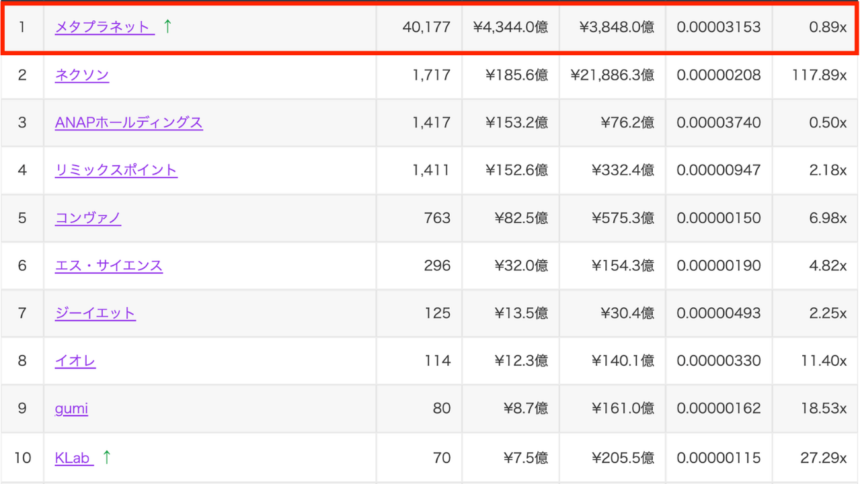This screenshot has height=484, width=860.
Task: Open the ネクソン company link
Action: coord(82,75)
